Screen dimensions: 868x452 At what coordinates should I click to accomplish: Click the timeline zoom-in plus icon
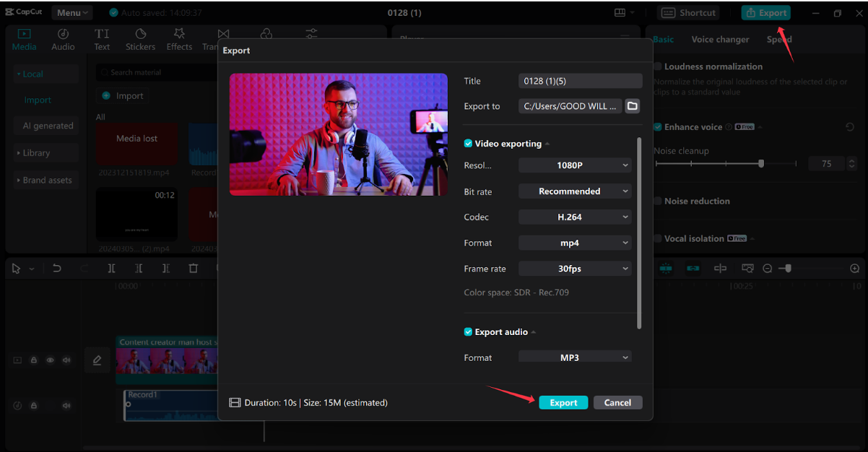855,269
